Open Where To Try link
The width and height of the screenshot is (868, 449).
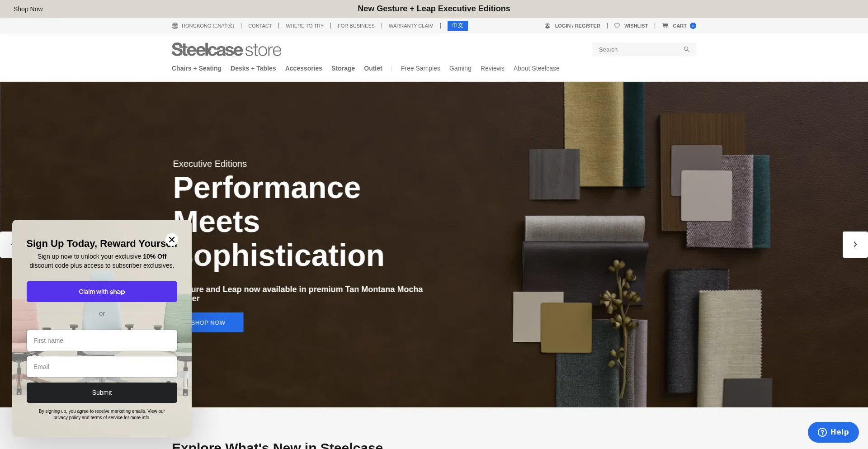[305, 26]
